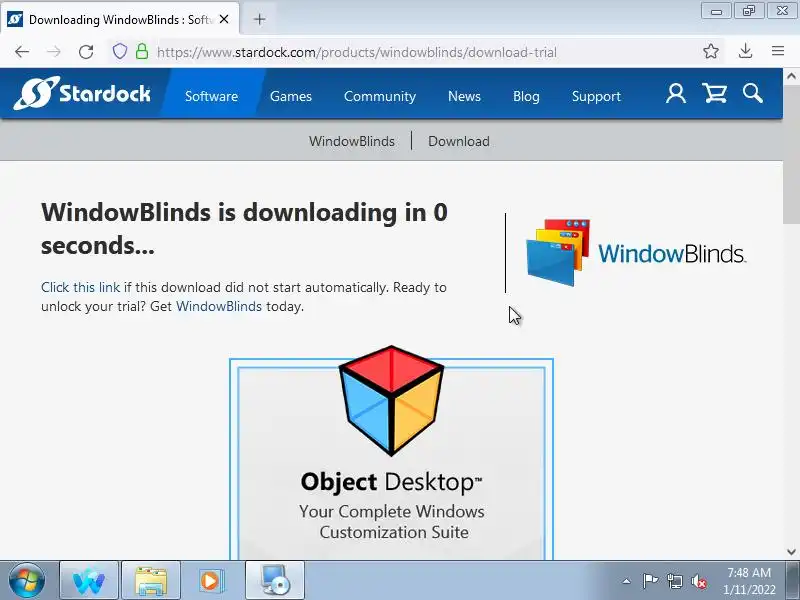Open the Software menu
The image size is (800, 600).
point(211,96)
